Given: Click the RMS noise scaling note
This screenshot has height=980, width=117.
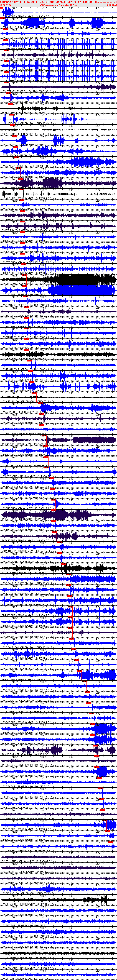Looking at the screenshot, I should (x=58, y=5).
